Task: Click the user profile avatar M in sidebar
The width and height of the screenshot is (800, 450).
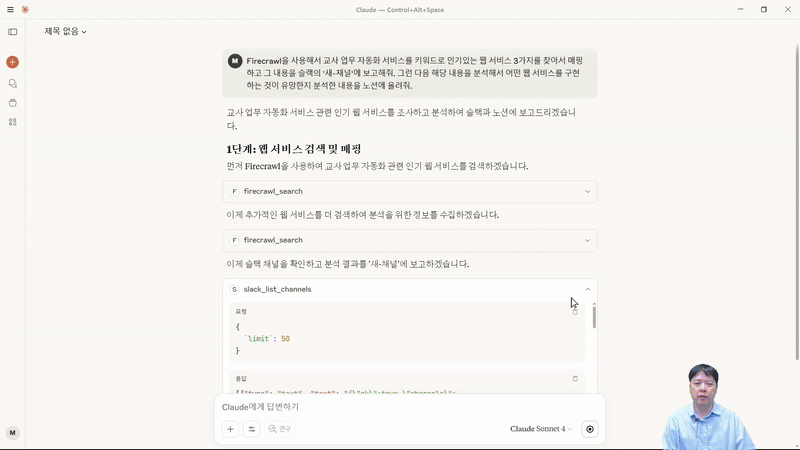Action: [x=12, y=433]
